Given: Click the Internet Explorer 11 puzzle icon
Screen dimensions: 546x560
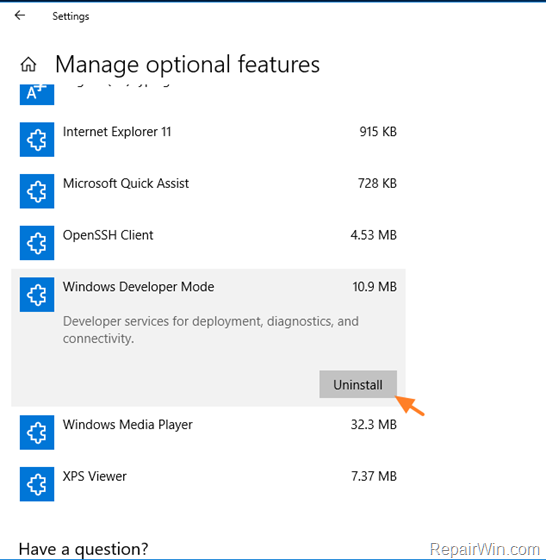Looking at the screenshot, I should point(37,139).
